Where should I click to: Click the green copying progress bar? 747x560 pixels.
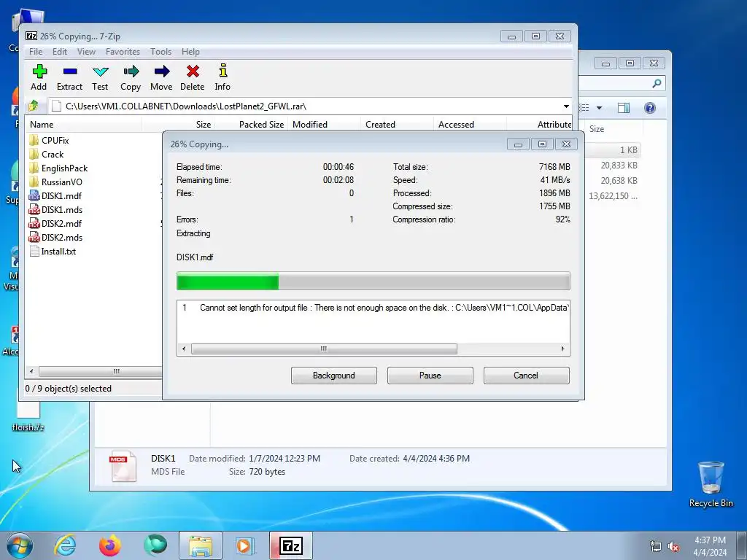[228, 281]
